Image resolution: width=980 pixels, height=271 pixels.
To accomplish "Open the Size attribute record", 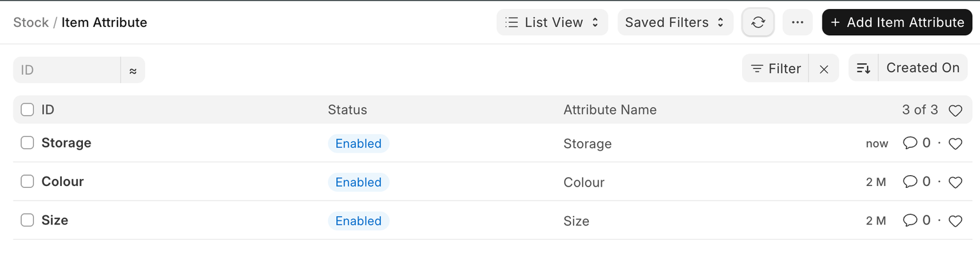I will click(55, 221).
